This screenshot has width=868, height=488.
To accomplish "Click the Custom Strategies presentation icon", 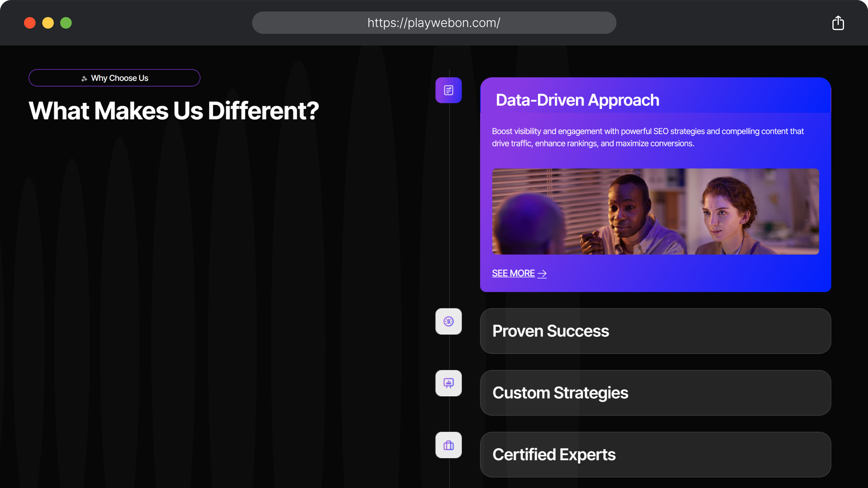I will (449, 383).
